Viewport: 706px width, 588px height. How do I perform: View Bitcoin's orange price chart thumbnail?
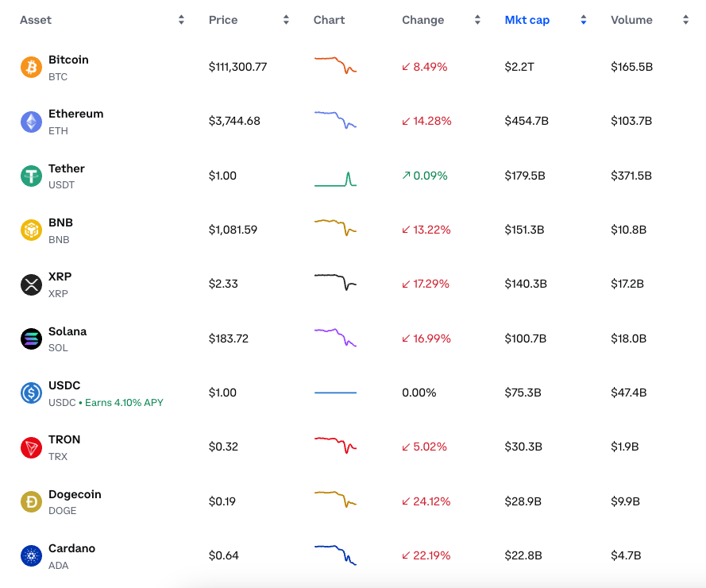click(x=335, y=65)
